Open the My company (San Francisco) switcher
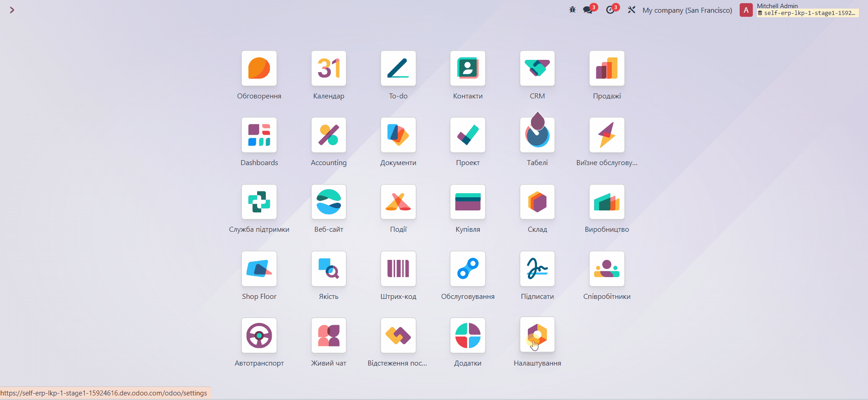Image resolution: width=868 pixels, height=400 pixels. 687,10
